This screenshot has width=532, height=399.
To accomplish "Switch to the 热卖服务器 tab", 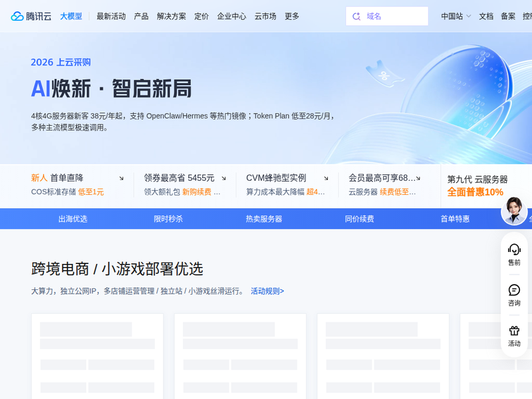I will tap(264, 219).
